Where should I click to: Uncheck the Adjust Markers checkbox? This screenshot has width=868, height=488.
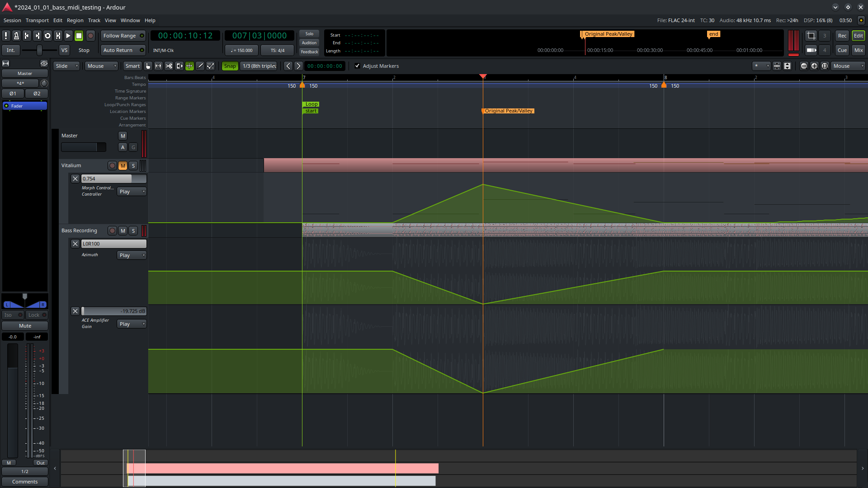coord(357,66)
